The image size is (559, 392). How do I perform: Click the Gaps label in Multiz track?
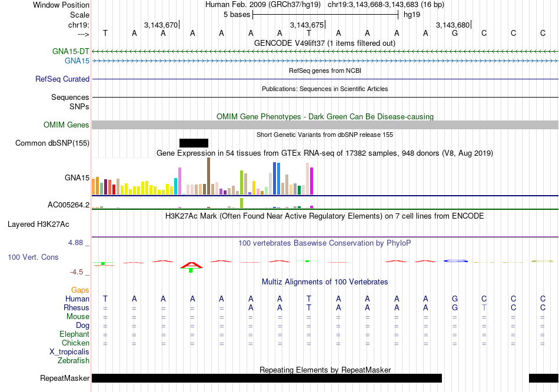click(x=80, y=290)
